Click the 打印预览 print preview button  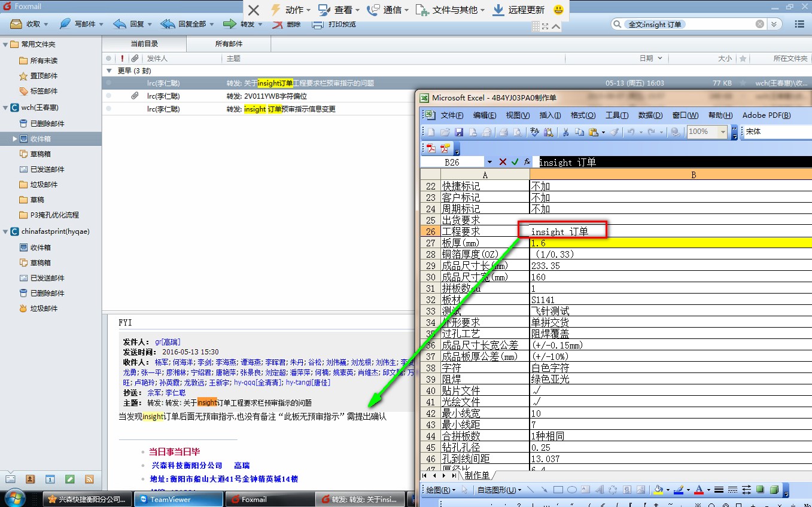tap(334, 25)
